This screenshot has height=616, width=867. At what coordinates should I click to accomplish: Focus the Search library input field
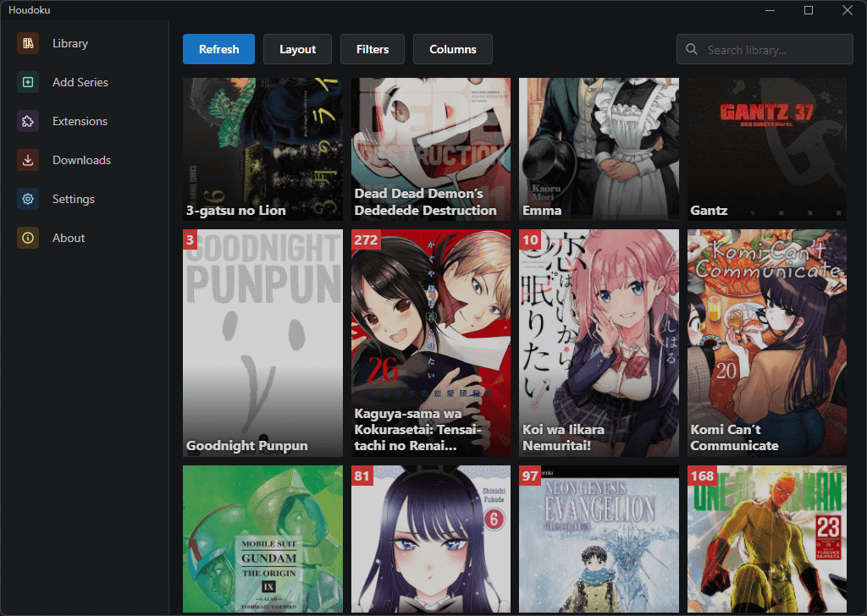tap(765, 49)
